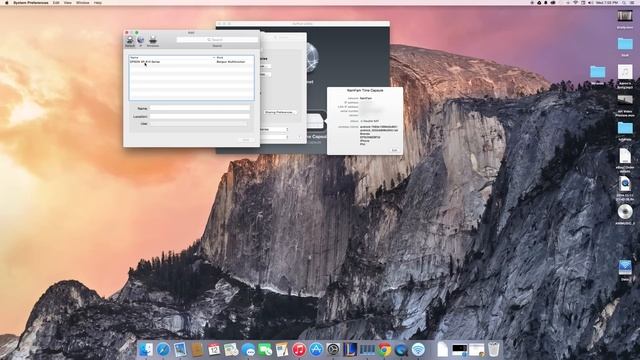Open topmost video thumbnail on desktop

[625, 16]
